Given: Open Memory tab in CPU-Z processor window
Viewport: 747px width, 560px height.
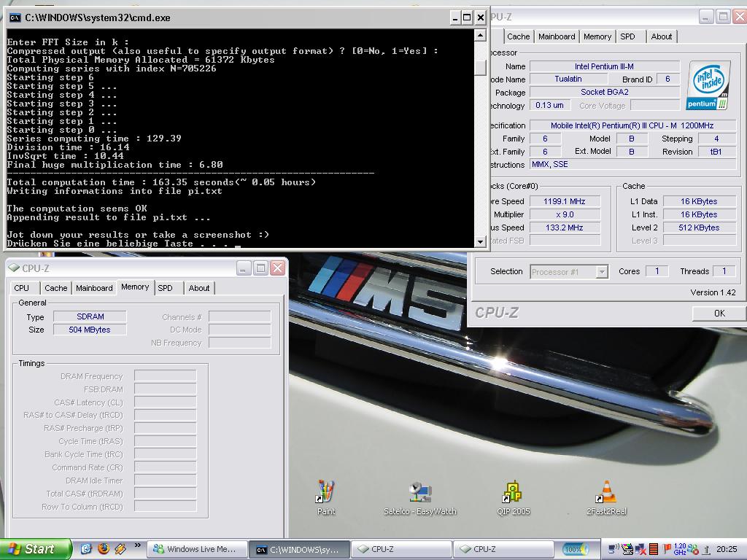Looking at the screenshot, I should point(597,36).
